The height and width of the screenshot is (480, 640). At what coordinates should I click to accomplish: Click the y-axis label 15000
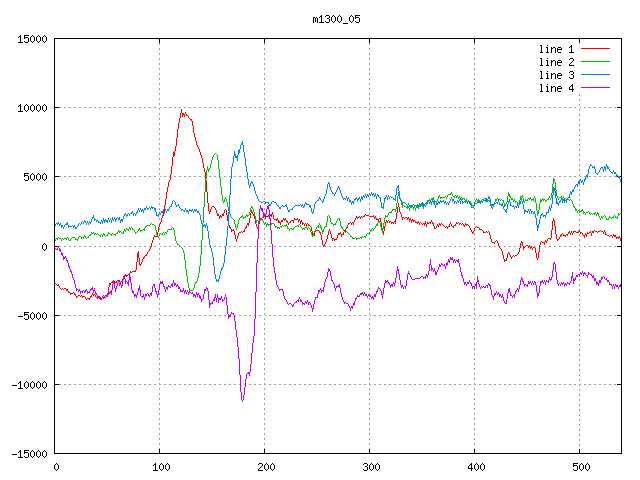tap(31, 39)
